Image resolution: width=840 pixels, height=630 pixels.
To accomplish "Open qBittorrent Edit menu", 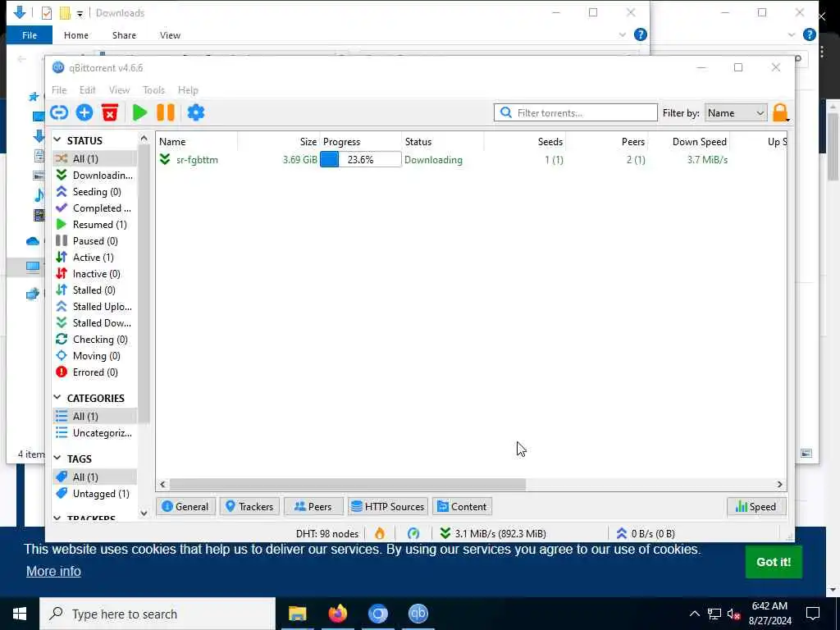I will tap(87, 90).
